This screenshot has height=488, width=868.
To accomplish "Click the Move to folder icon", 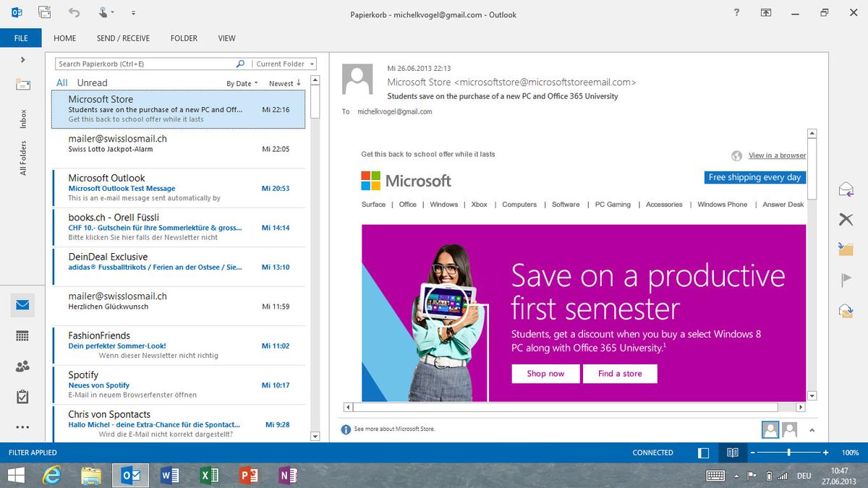I will click(846, 249).
